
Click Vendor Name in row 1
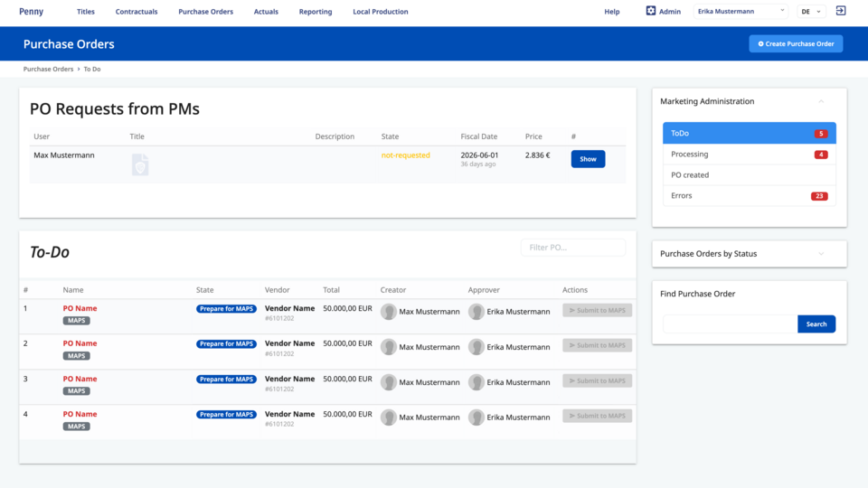[289, 308]
